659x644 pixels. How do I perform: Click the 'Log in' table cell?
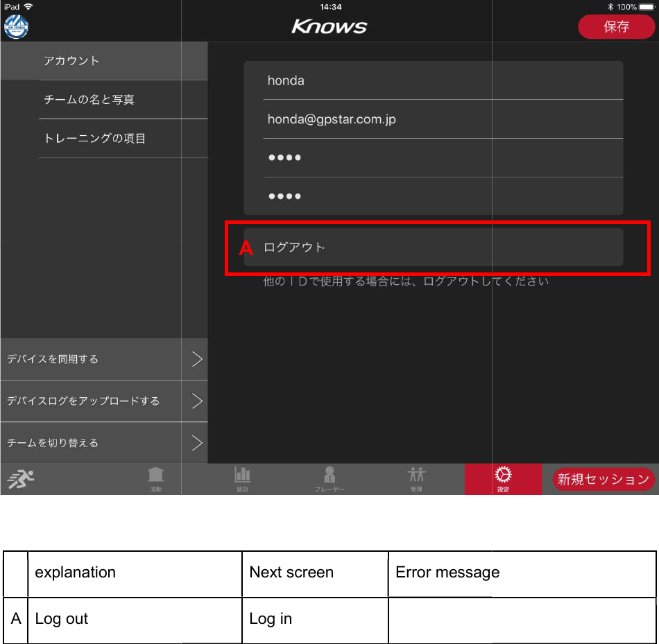point(315,619)
